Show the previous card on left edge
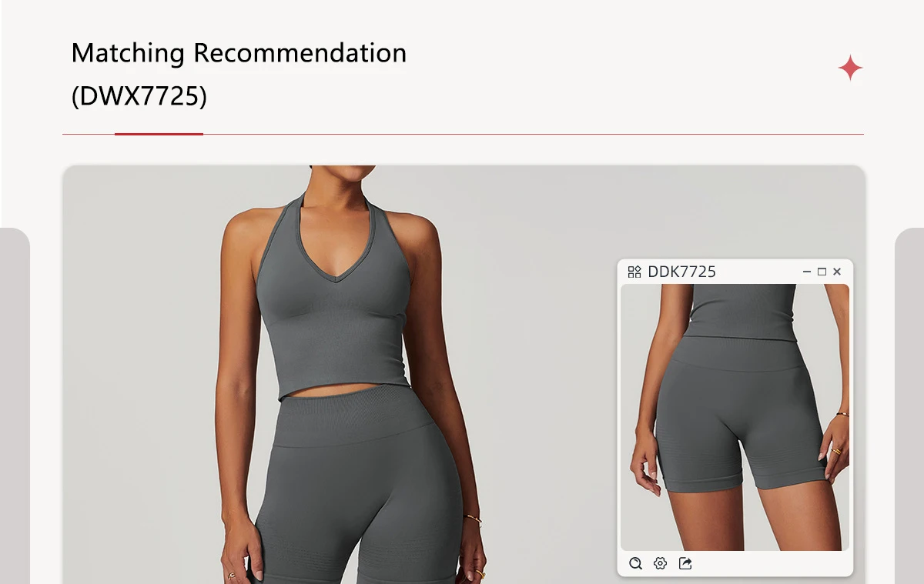The image size is (924, 584). pos(15,405)
